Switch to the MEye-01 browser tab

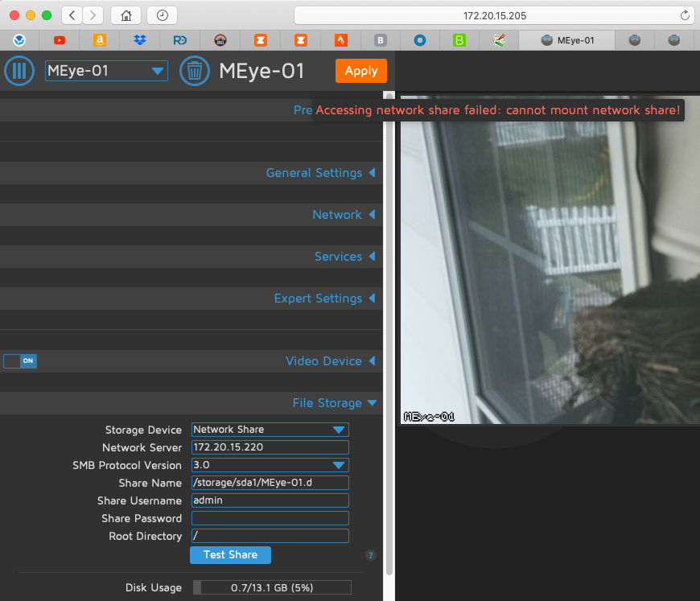point(566,39)
